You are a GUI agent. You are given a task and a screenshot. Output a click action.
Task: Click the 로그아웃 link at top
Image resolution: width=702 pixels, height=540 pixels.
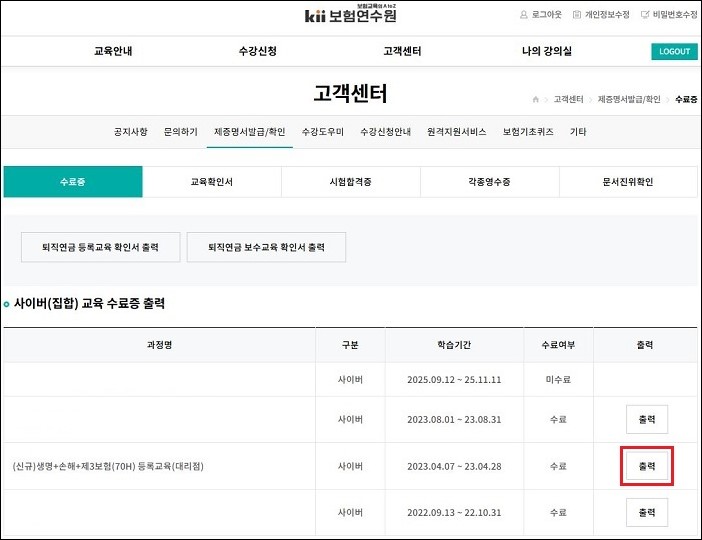point(546,15)
